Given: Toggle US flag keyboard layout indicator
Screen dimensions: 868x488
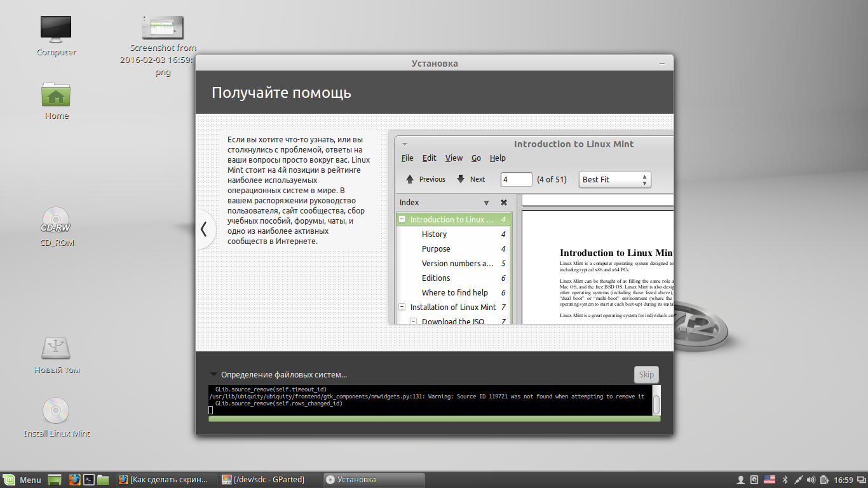Looking at the screenshot, I should coord(770,480).
